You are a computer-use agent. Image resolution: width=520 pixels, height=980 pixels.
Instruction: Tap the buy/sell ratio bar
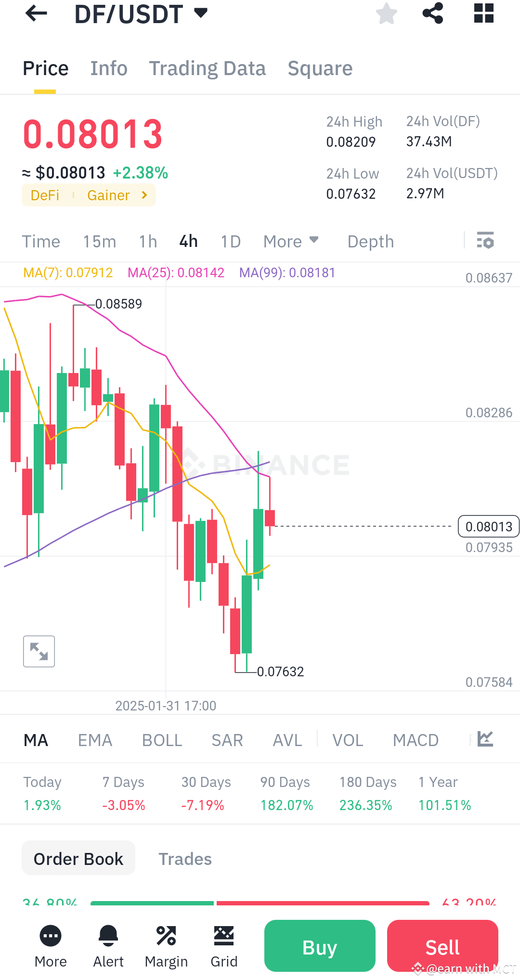260,903
